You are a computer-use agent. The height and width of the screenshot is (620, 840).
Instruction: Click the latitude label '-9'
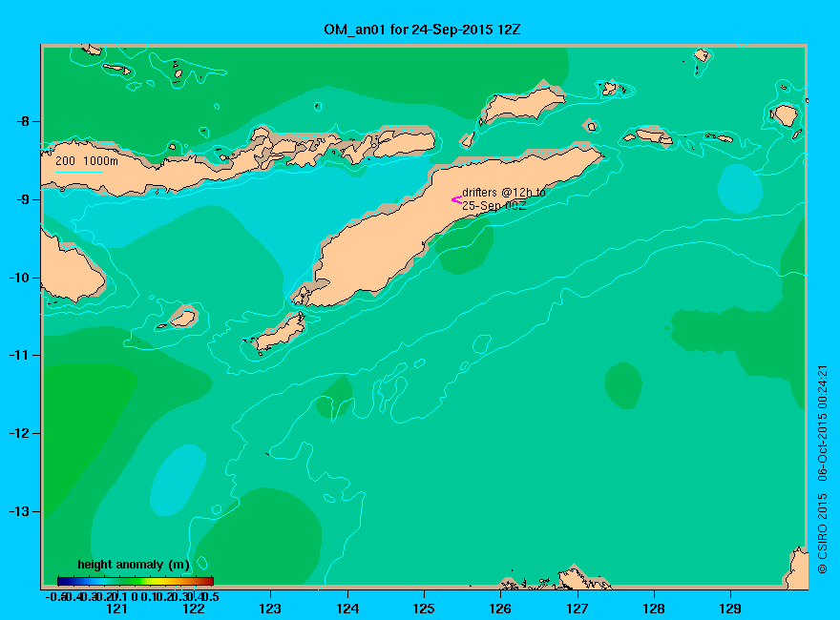click(23, 199)
